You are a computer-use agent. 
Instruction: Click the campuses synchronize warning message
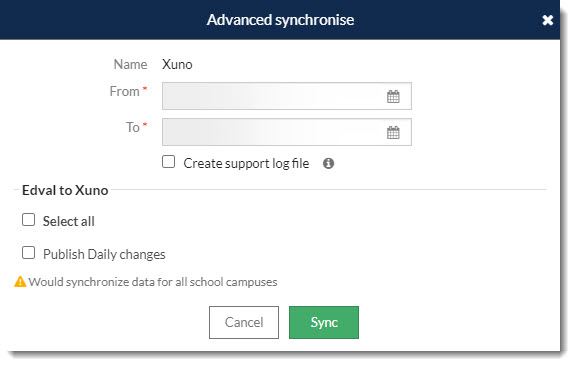pos(153,282)
